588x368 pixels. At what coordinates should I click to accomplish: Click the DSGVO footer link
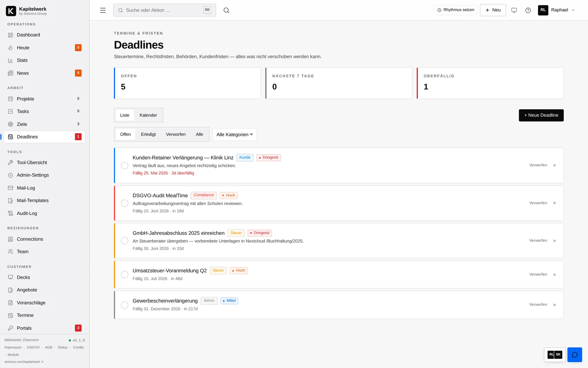pyautogui.click(x=33, y=347)
